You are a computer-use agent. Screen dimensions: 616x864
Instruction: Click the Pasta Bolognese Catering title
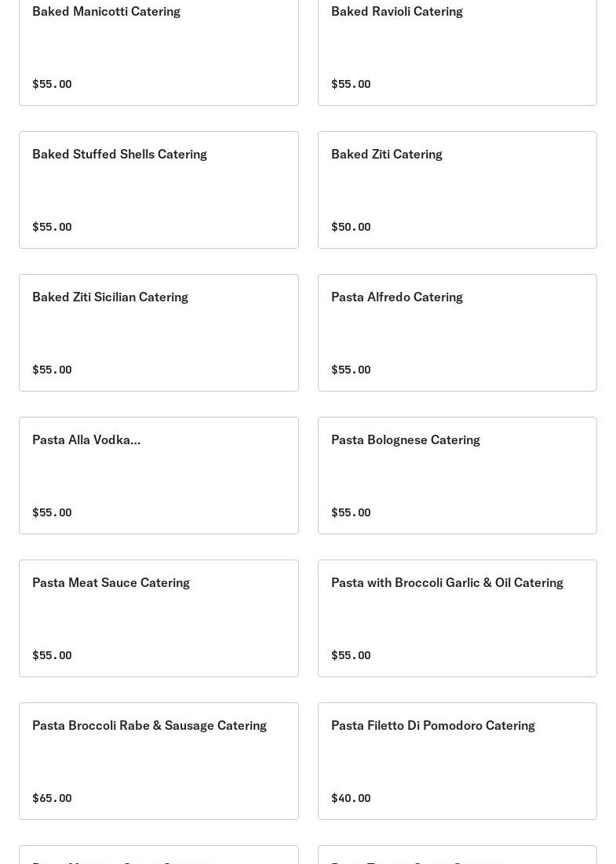point(405,440)
